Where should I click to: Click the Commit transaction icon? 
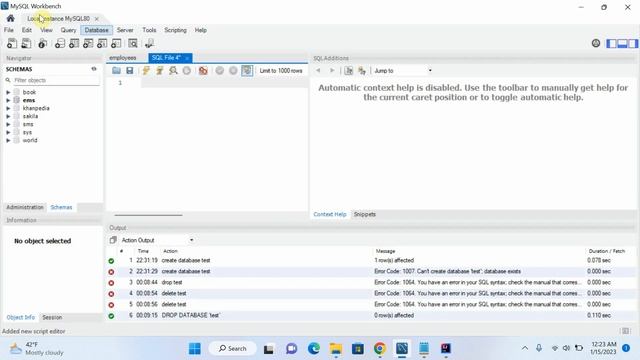point(220,71)
